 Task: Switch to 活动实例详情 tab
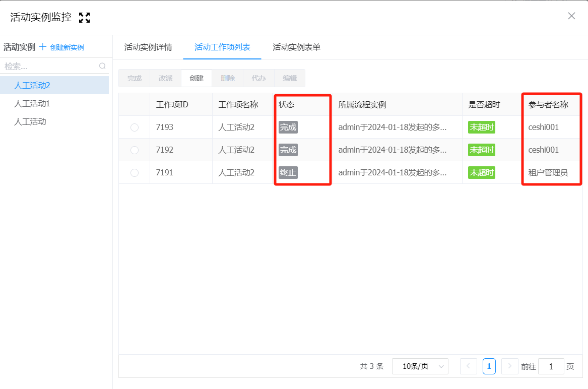pos(148,47)
